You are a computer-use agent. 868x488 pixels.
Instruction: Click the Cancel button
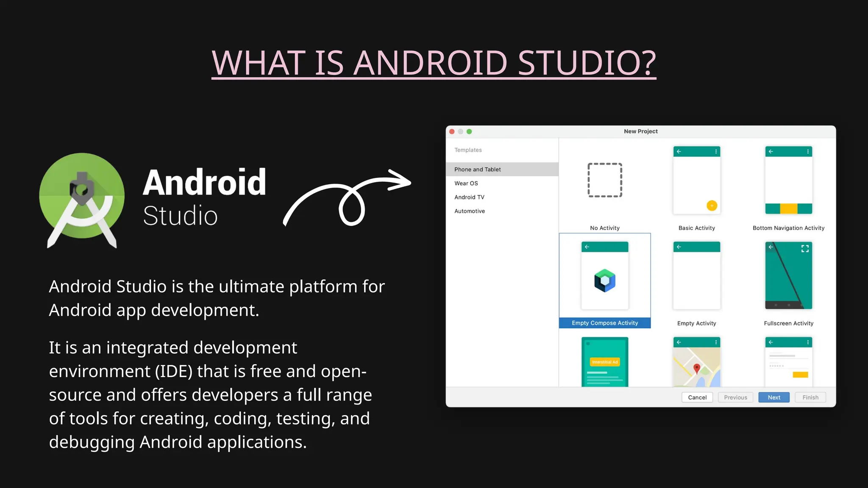[x=697, y=397]
